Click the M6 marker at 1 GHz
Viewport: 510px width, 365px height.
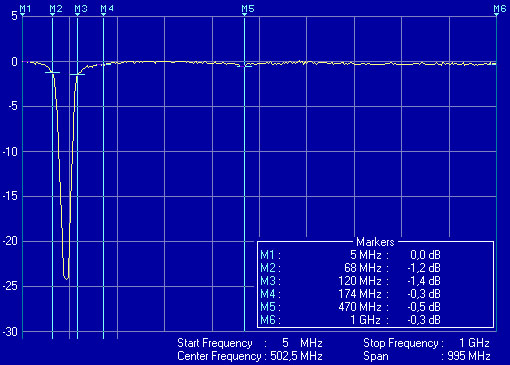pyautogui.click(x=500, y=9)
